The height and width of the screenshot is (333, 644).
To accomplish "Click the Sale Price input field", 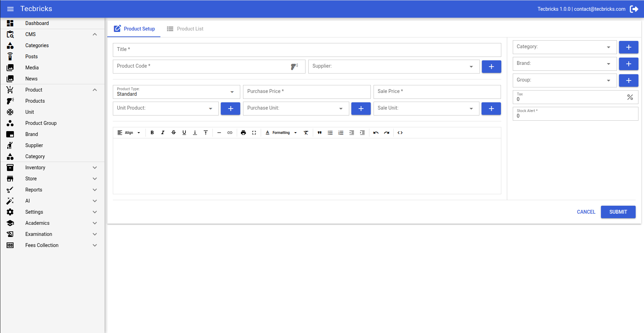I will [x=437, y=92].
